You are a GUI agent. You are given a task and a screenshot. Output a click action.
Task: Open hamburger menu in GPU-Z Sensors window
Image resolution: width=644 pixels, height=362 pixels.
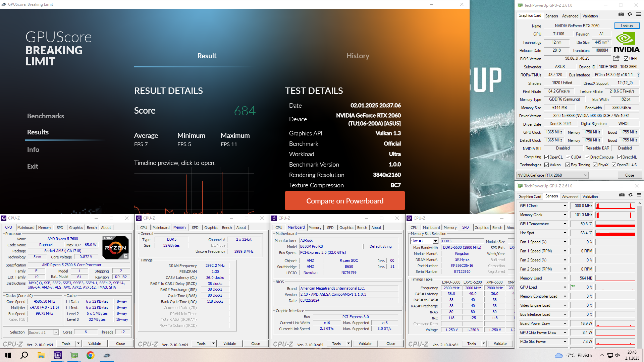pos(639,195)
